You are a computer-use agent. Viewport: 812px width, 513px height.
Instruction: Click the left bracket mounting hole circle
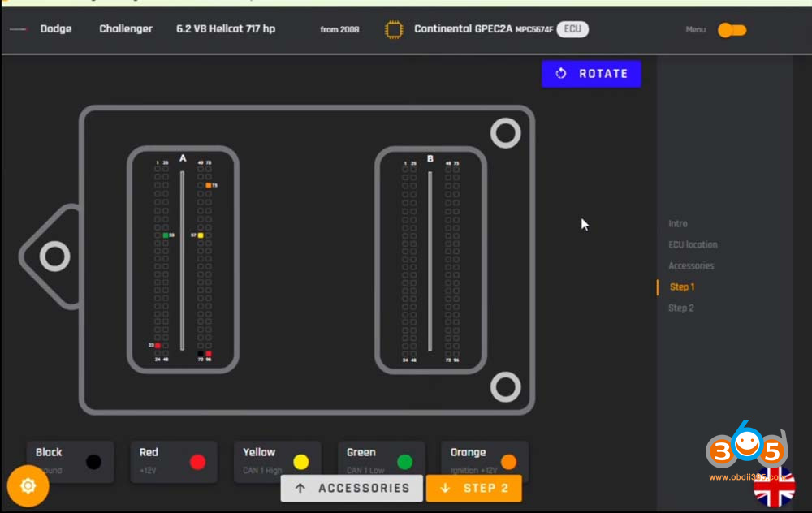pos(54,256)
